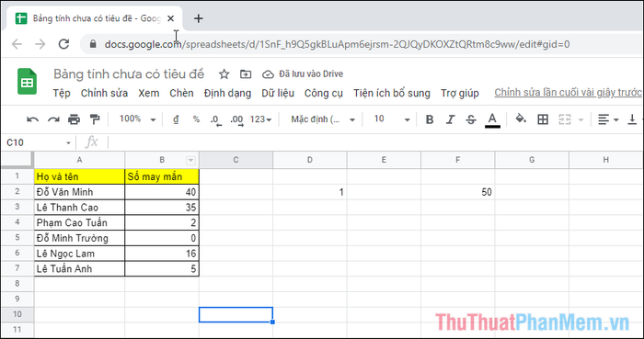Select cell "Lê Ngọc Lam"
This screenshot has width=644, height=339.
click(80, 254)
